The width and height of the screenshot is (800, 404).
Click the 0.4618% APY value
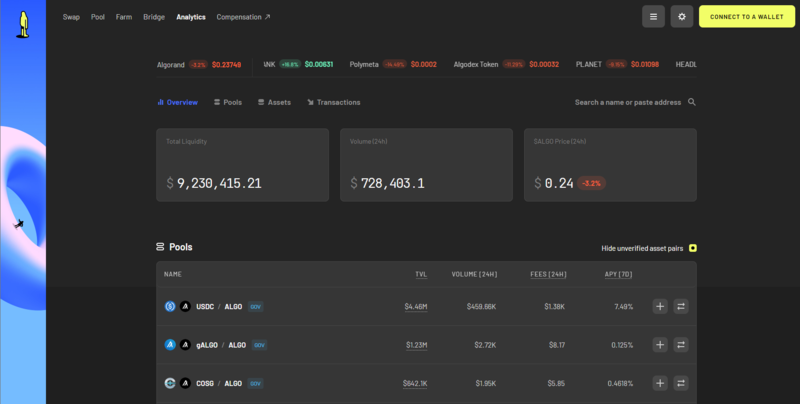[x=620, y=383]
